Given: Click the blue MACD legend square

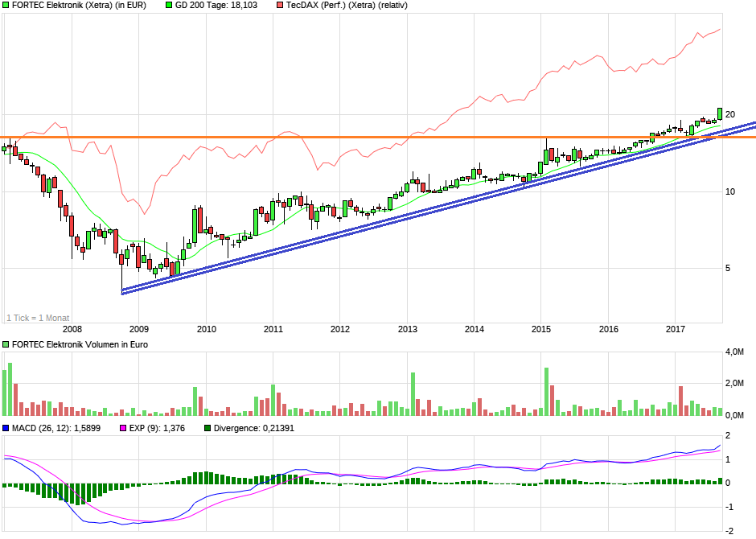Looking at the screenshot, I should pos(5,429).
